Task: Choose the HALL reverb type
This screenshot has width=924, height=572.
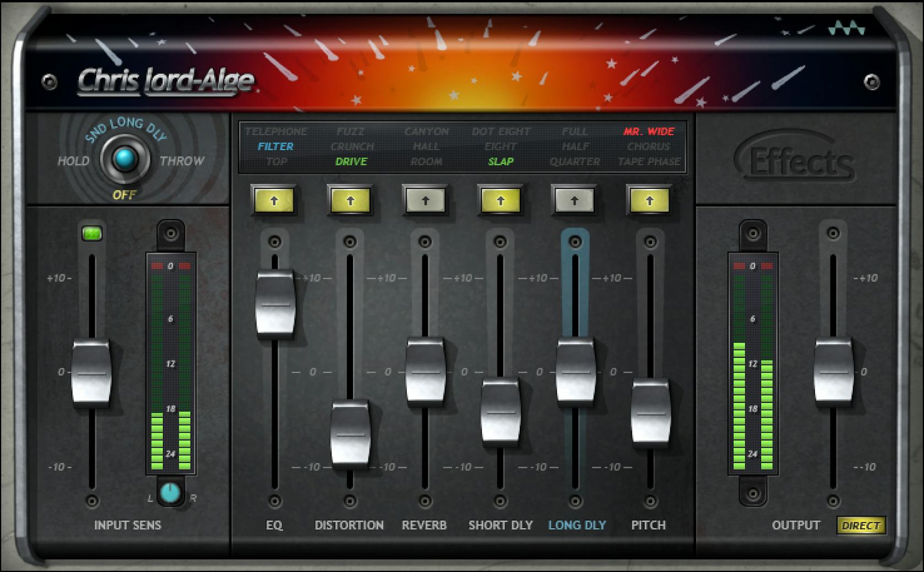Action: [427, 146]
